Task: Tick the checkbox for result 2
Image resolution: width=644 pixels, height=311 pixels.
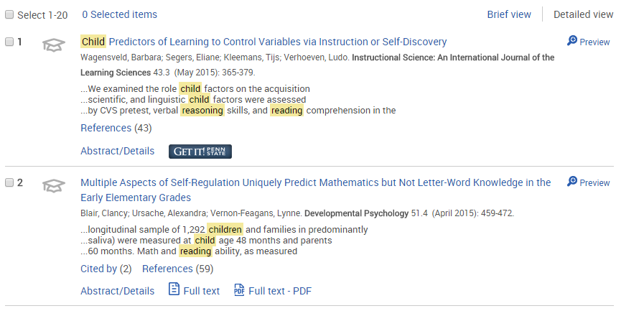Action: (x=9, y=183)
